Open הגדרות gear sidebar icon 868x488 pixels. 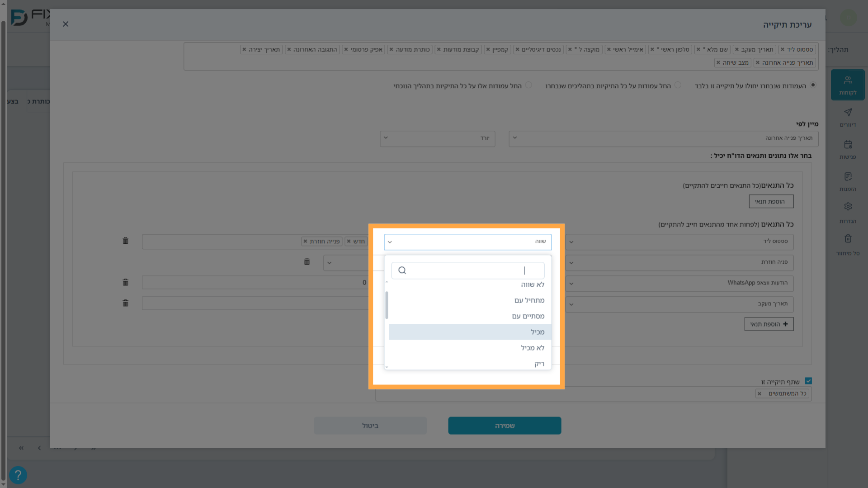point(848,213)
